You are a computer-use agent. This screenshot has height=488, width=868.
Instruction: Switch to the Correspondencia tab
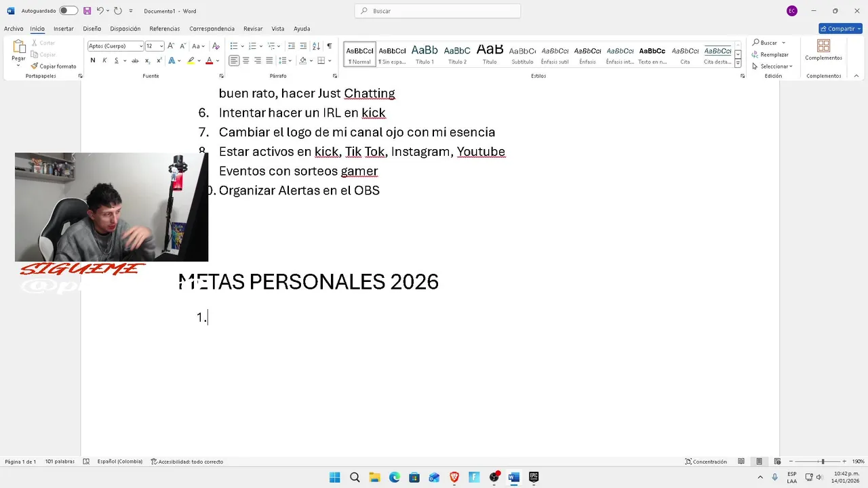[212, 28]
